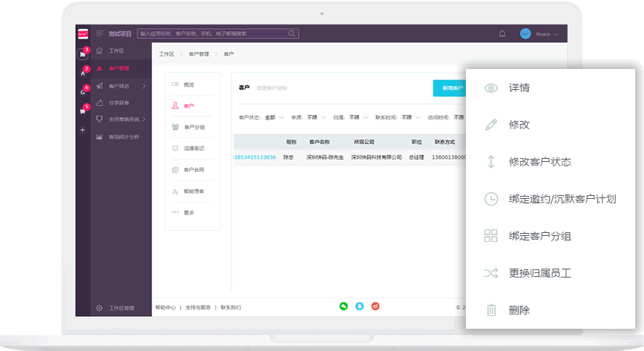Open 工作区管理 settings gear
644x351 pixels.
point(99,308)
